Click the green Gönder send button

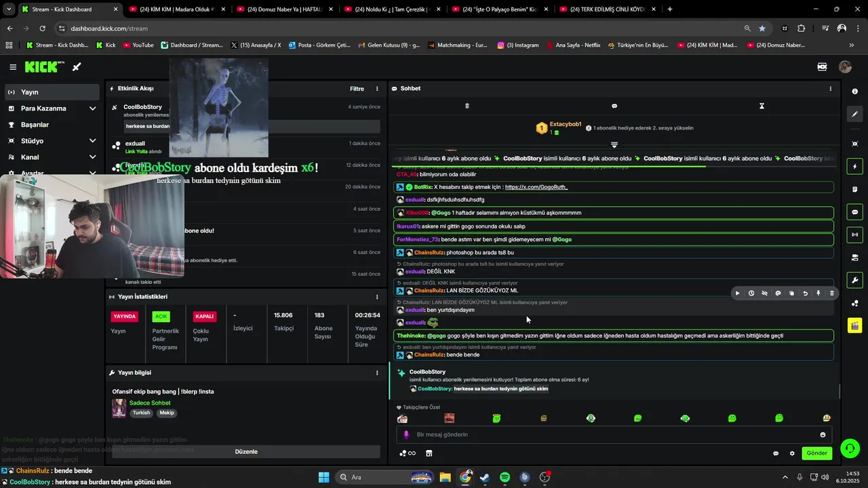click(x=816, y=453)
